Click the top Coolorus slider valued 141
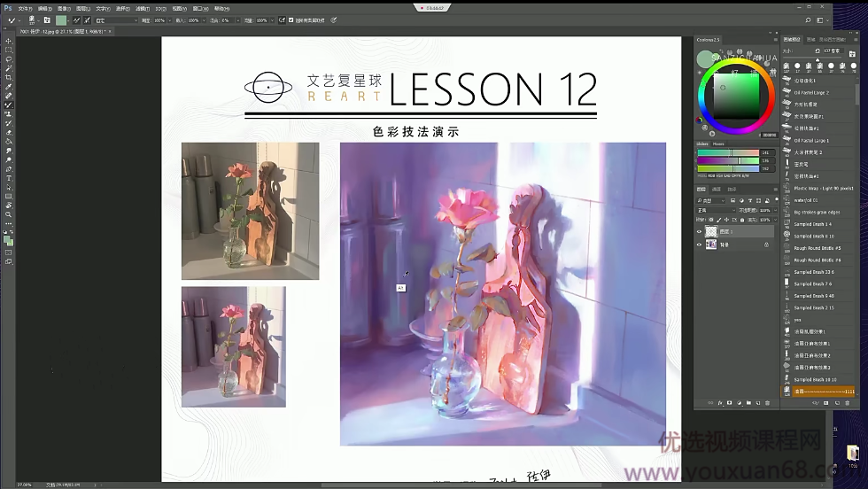Image resolution: width=868 pixels, height=489 pixels. (727, 152)
